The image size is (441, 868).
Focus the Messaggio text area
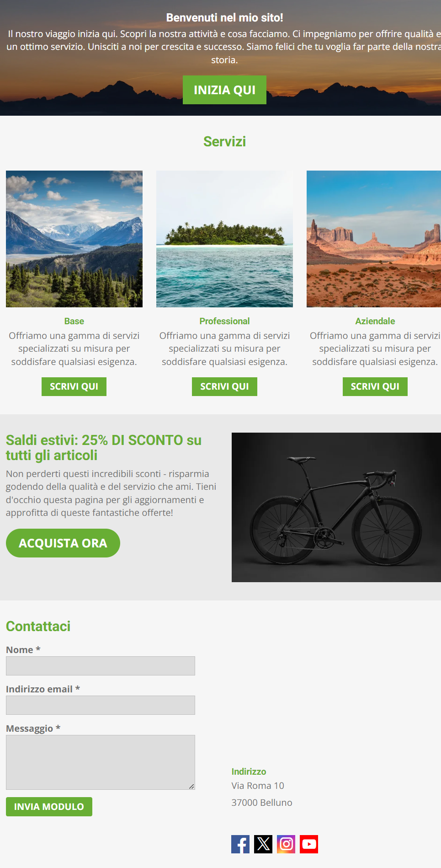tap(101, 762)
